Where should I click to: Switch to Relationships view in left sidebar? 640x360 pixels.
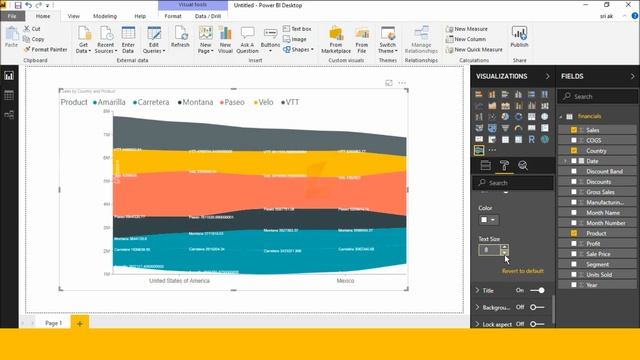pyautogui.click(x=9, y=115)
